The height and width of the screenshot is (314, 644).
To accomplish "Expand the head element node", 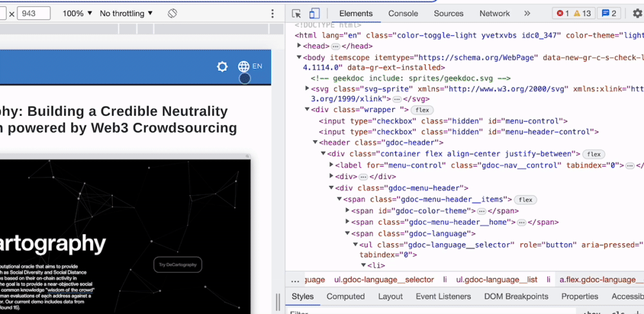I will pos(299,46).
